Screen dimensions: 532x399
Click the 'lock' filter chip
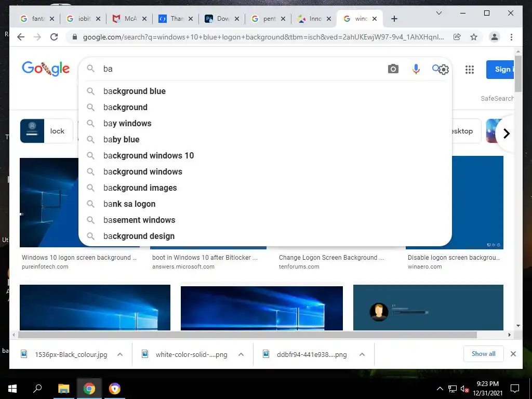pos(46,131)
